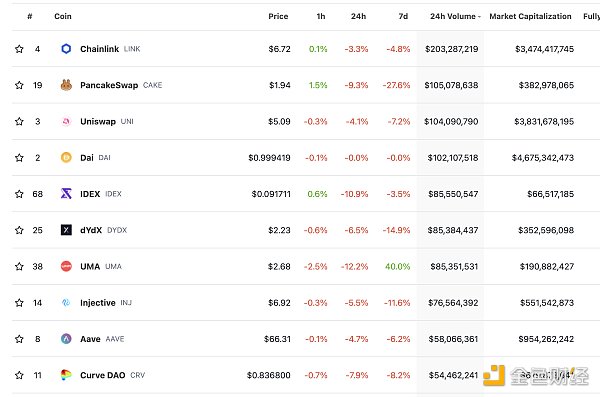Sort by 7d change column header
The width and height of the screenshot is (600, 397).
(x=403, y=16)
